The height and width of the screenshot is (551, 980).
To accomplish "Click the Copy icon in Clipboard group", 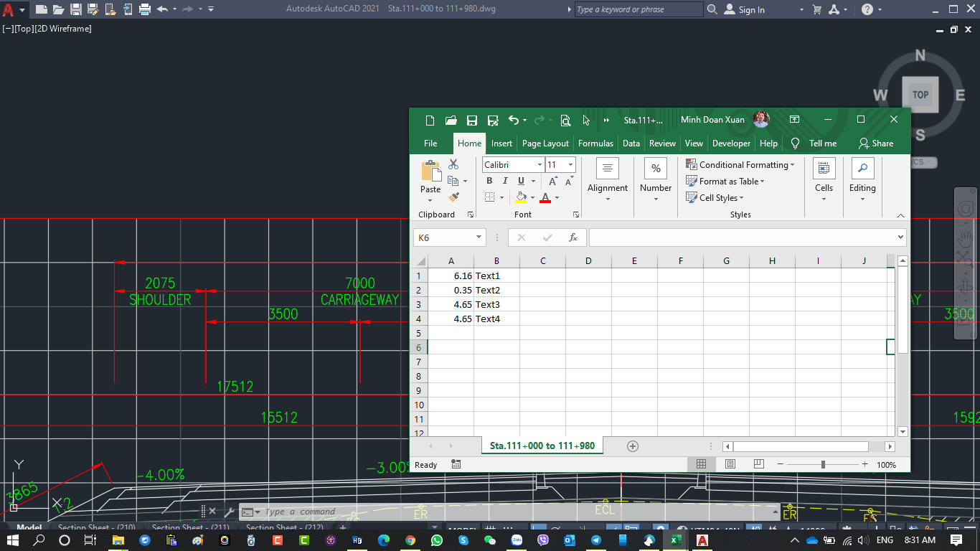I will coord(454,181).
